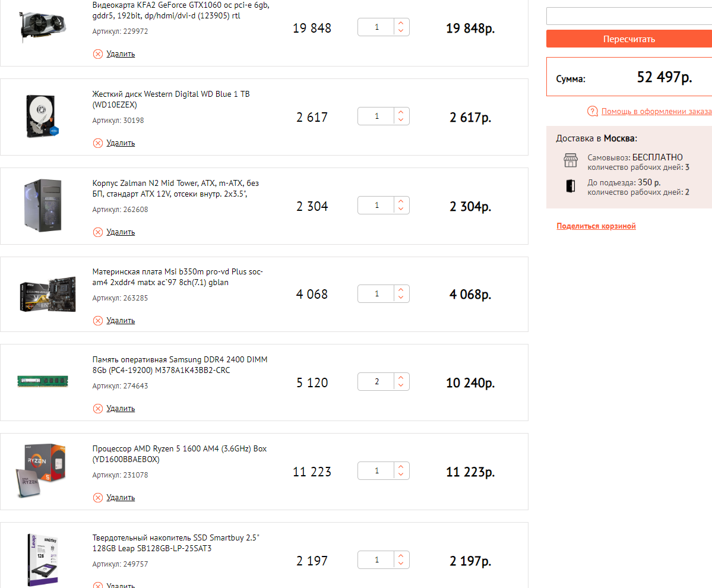Decrease quantity of KFA2 GeForce video card
The width and height of the screenshot is (712, 588).
click(401, 31)
